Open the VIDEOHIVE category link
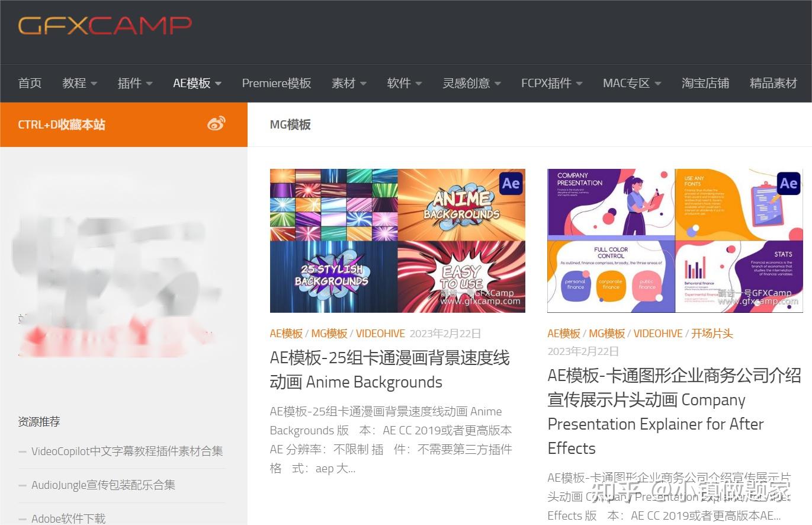The height and width of the screenshot is (525, 812). click(x=380, y=333)
